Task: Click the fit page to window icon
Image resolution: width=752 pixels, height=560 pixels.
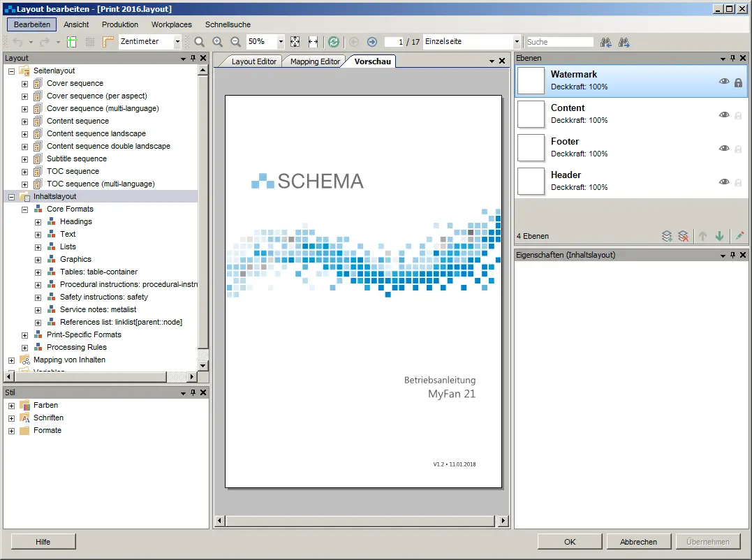Action: [295, 42]
